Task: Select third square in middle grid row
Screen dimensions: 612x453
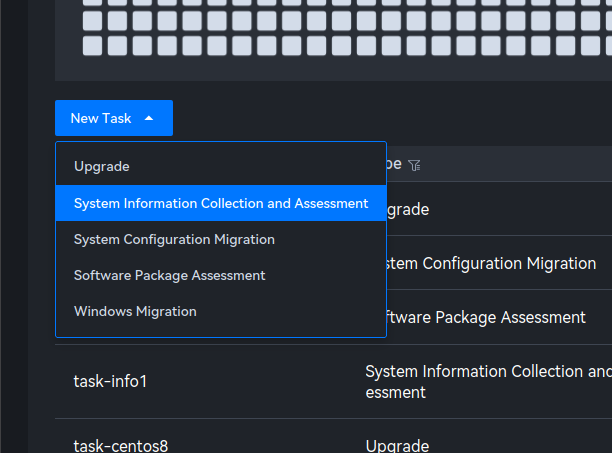Action: pyautogui.click(x=141, y=20)
